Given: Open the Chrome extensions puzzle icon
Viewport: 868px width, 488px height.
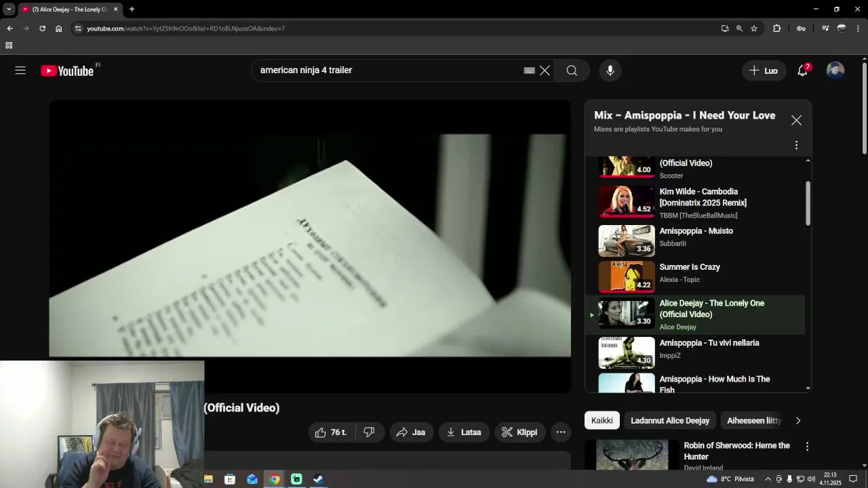Looking at the screenshot, I should [x=777, y=28].
